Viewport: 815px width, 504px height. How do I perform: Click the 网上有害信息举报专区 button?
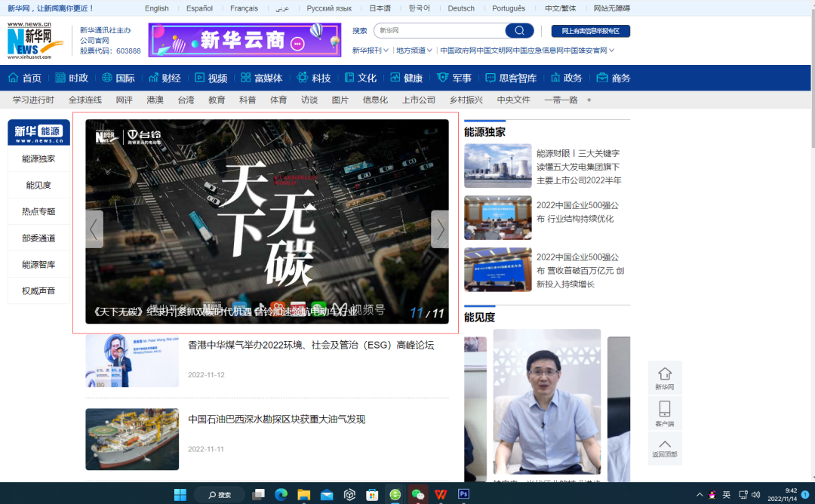pyautogui.click(x=590, y=31)
